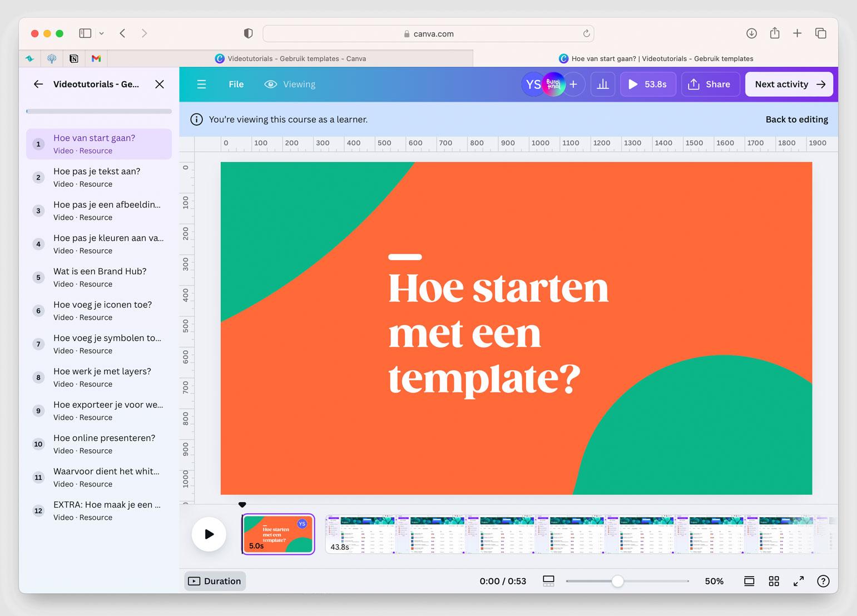Open the hamburger menu in Canva toolbar
The image size is (857, 616).
[201, 85]
